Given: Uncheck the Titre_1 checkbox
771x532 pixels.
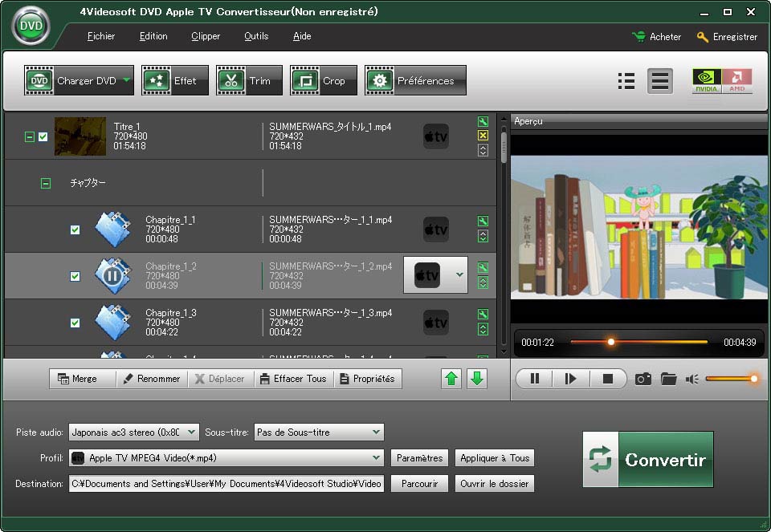Looking at the screenshot, I should coord(43,137).
